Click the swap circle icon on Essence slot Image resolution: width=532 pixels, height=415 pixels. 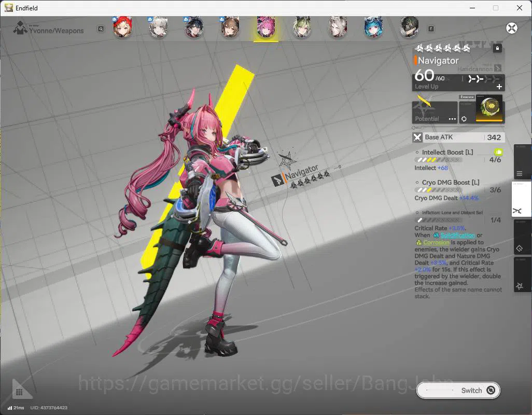(x=464, y=119)
